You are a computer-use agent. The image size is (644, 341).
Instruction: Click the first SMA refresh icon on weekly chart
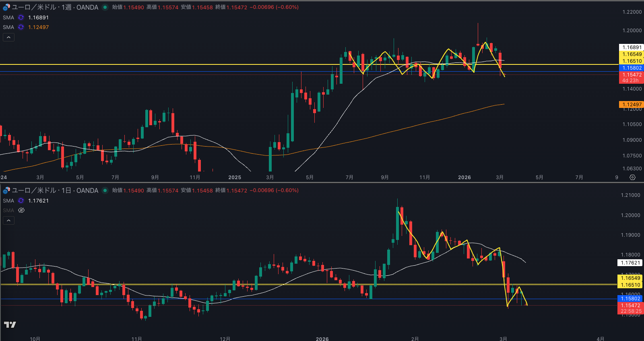point(21,18)
